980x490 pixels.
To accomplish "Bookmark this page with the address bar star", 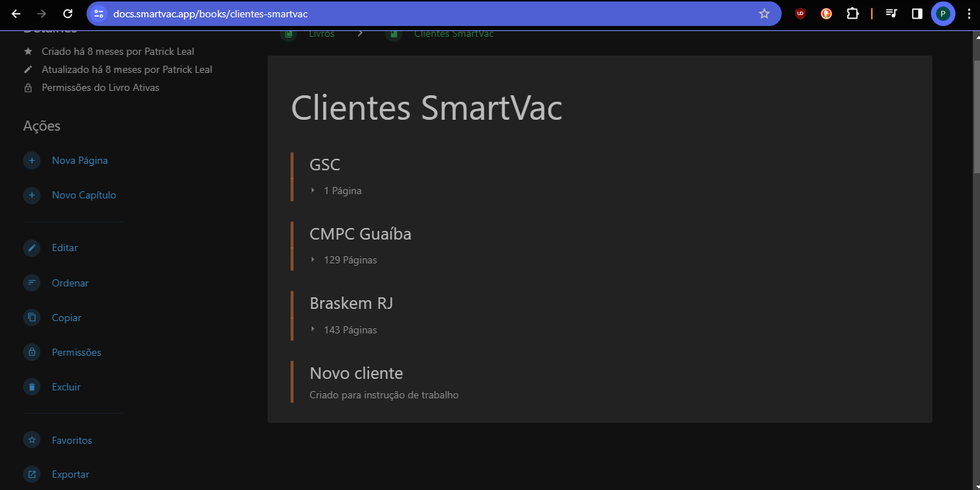I will point(764,14).
